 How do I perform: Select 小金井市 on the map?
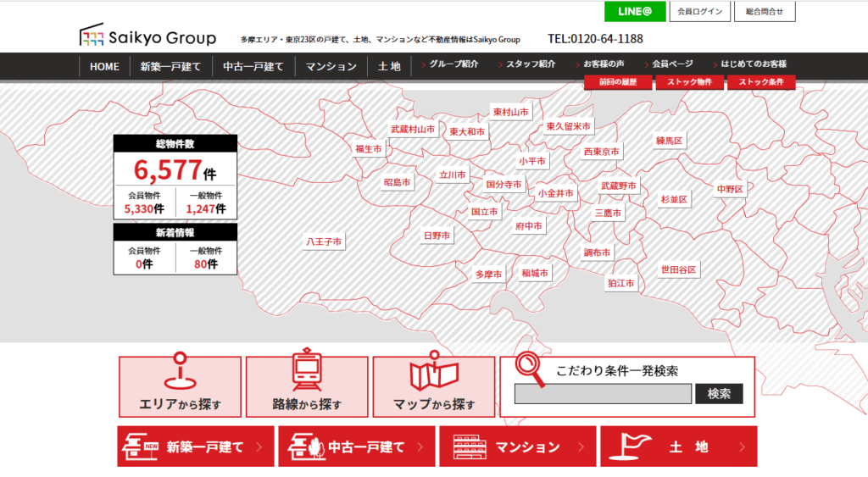tap(556, 193)
